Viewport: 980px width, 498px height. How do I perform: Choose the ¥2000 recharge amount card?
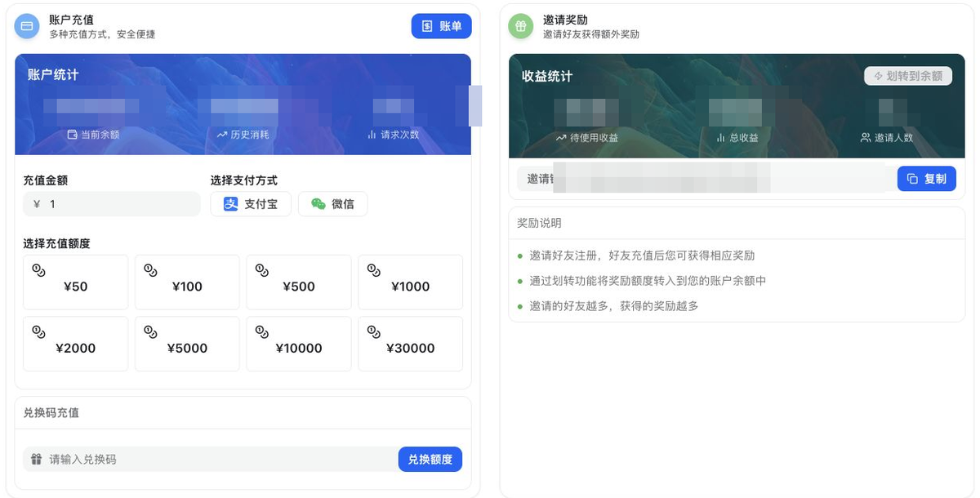pyautogui.click(x=76, y=344)
